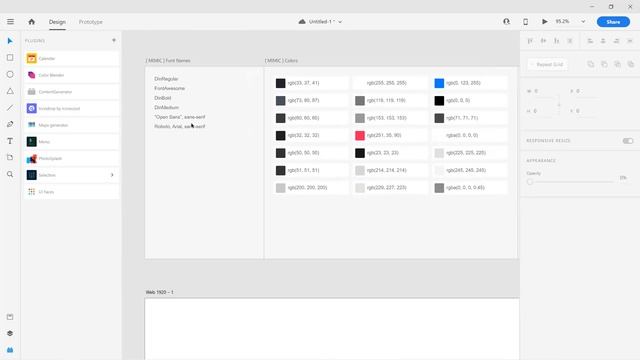Open the UI Faces plugin
The height and width of the screenshot is (360, 640).
[x=72, y=192]
